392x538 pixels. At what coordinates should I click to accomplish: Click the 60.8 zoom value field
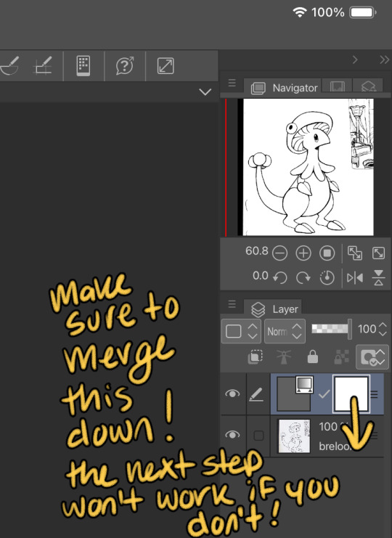(256, 250)
